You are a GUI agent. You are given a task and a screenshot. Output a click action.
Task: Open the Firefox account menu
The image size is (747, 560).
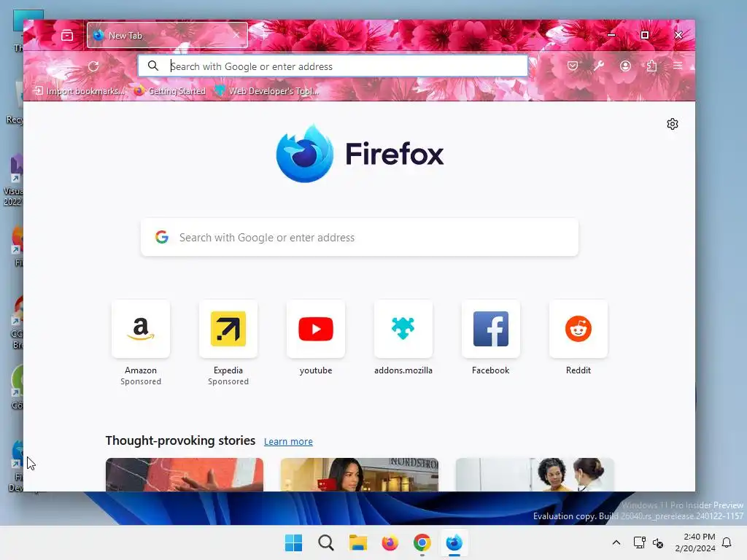tap(625, 66)
